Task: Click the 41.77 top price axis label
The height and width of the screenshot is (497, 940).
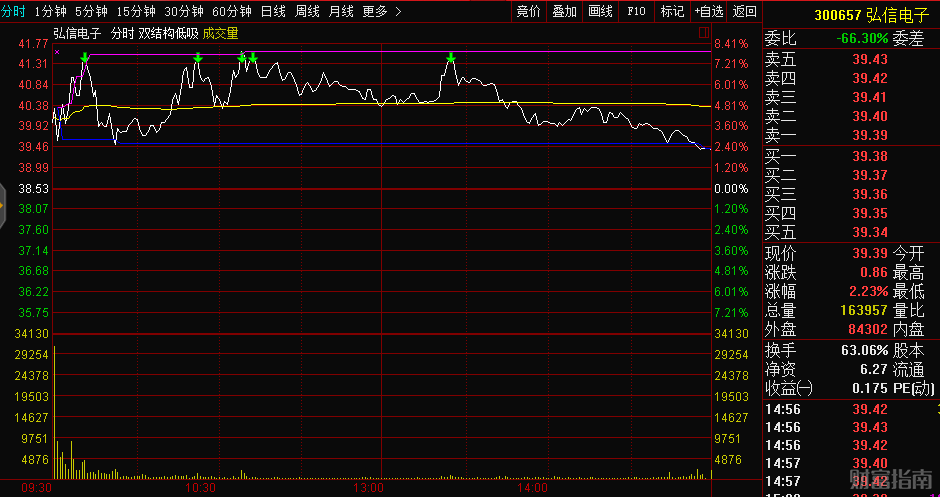Action: (x=33, y=44)
